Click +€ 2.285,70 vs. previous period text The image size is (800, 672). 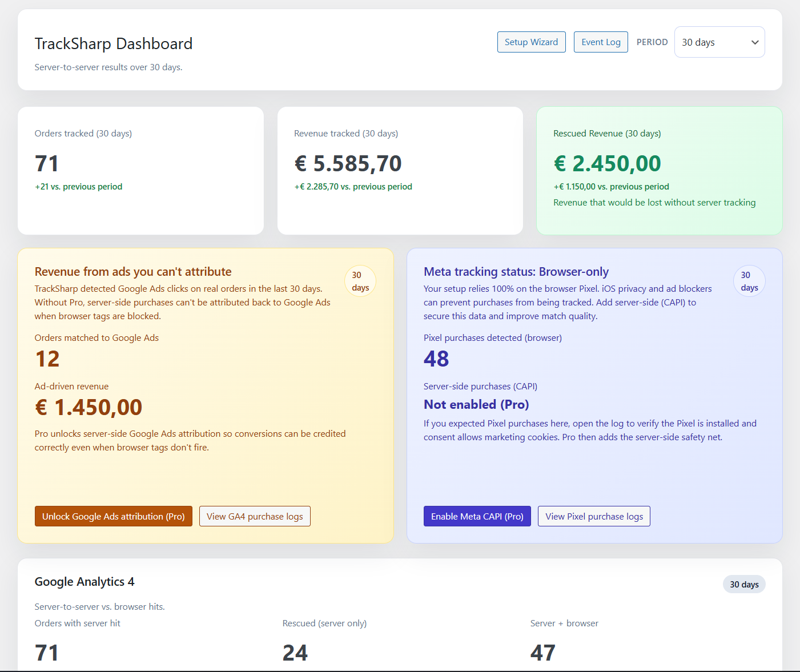coord(353,187)
